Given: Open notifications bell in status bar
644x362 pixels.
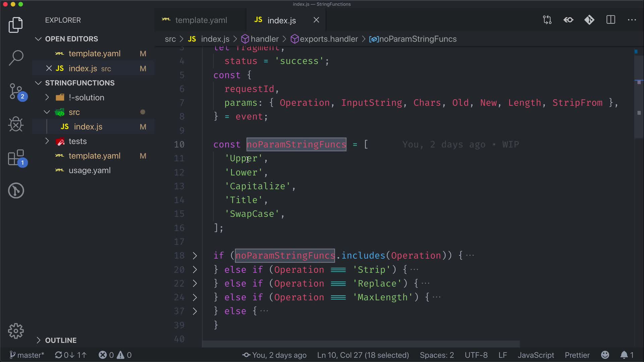Looking at the screenshot, I should click(624, 355).
